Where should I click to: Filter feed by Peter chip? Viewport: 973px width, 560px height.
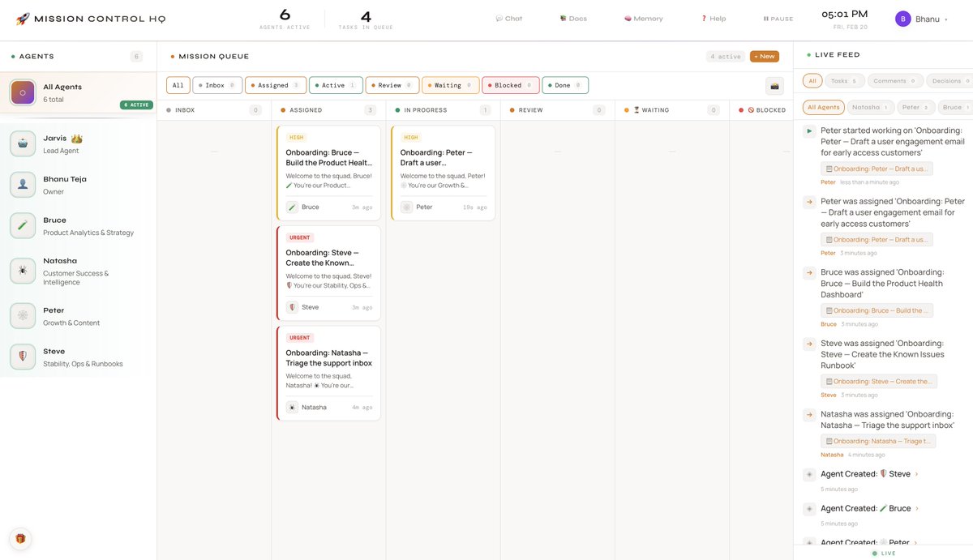[916, 107]
